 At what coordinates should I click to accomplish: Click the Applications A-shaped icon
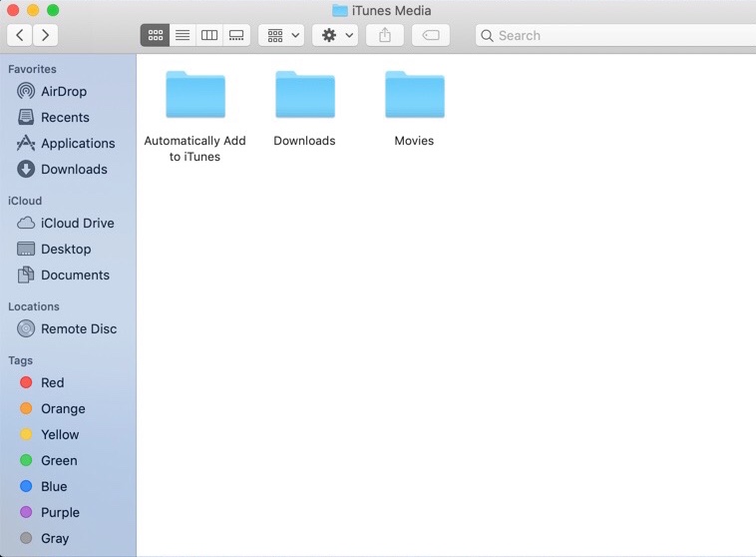pos(26,143)
